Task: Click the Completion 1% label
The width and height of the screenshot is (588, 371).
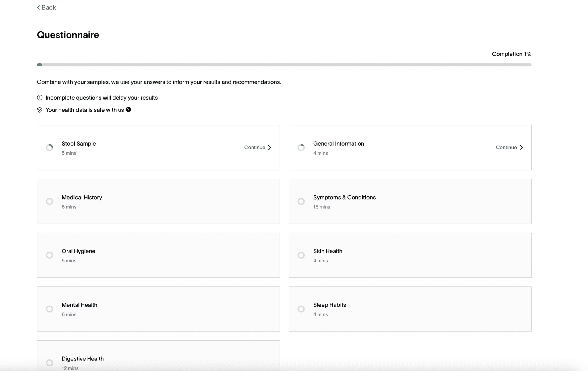Action: 511,54
